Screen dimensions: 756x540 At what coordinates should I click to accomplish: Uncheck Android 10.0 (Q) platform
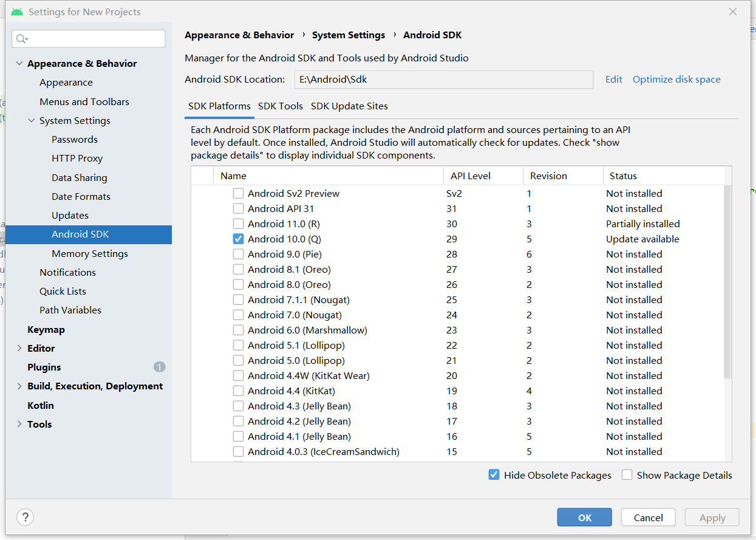(238, 239)
